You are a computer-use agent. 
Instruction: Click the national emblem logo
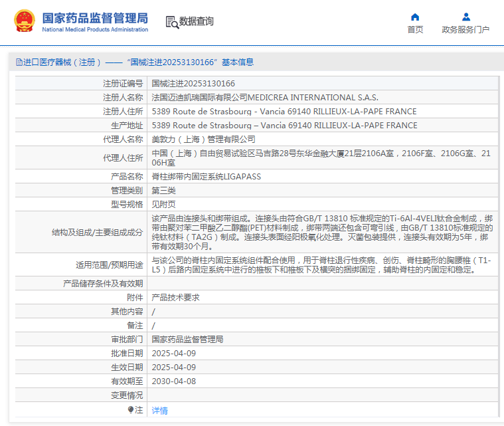tap(26, 21)
